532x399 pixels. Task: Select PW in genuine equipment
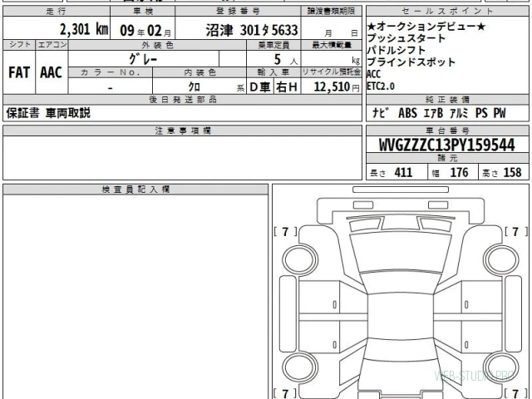coord(500,113)
